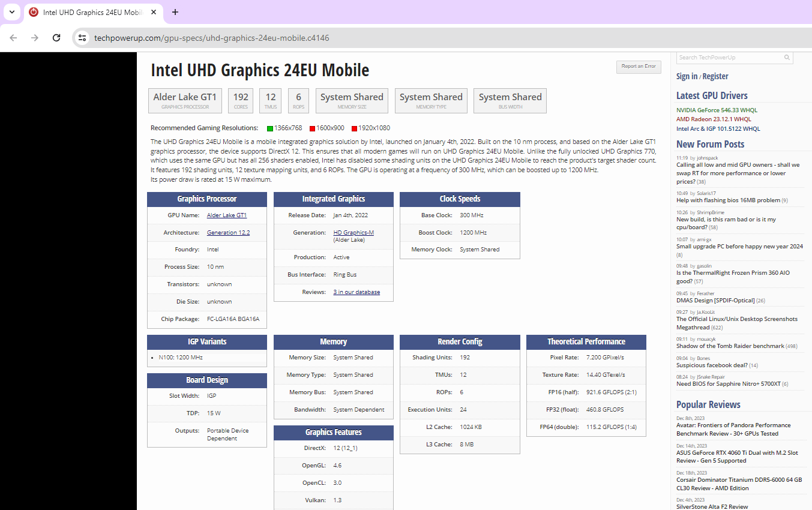Viewport: 812px width, 510px height.
Task: Reload the page with the refresh icon
Action: (56, 38)
